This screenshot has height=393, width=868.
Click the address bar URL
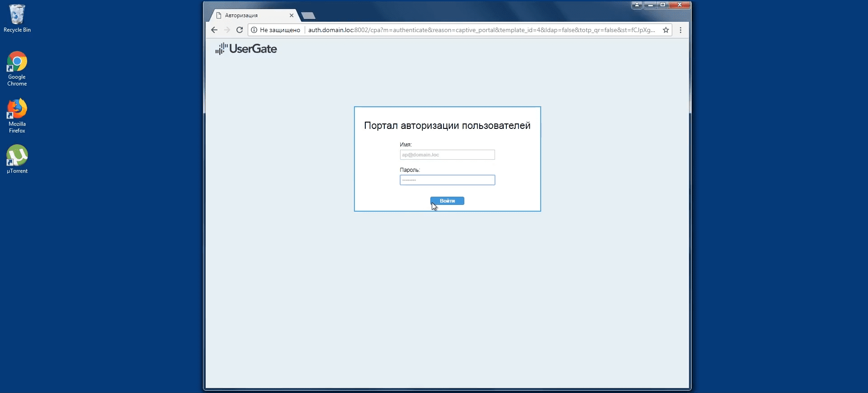pos(481,30)
